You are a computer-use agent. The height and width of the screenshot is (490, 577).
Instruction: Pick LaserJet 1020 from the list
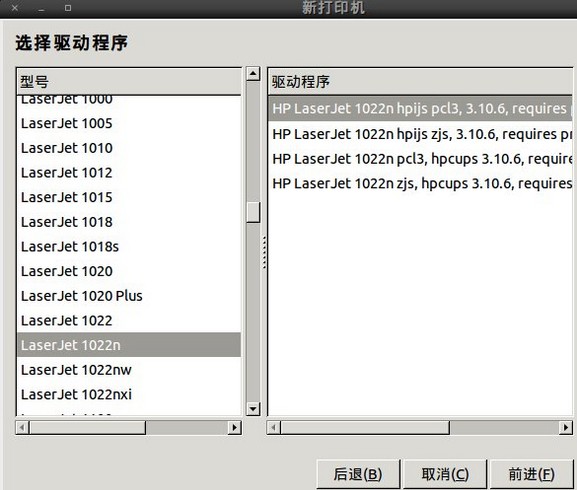129,271
